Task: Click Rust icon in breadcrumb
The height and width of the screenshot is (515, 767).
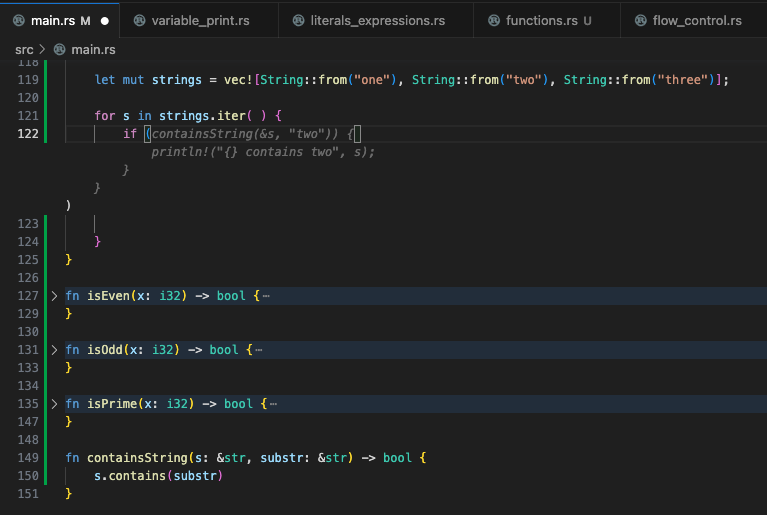Action: point(60,49)
